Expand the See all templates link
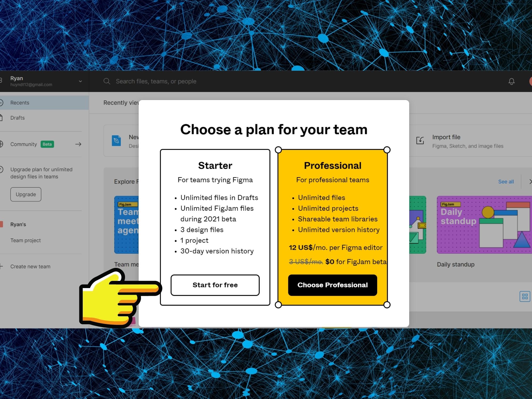532x399 pixels. (505, 181)
